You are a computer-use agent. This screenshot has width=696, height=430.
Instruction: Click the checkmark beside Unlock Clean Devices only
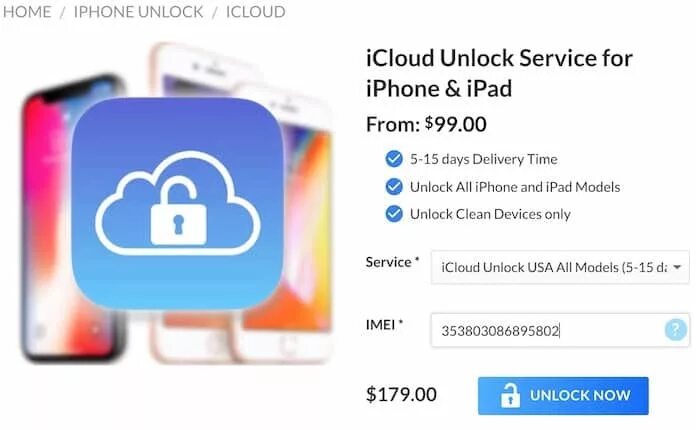point(394,214)
